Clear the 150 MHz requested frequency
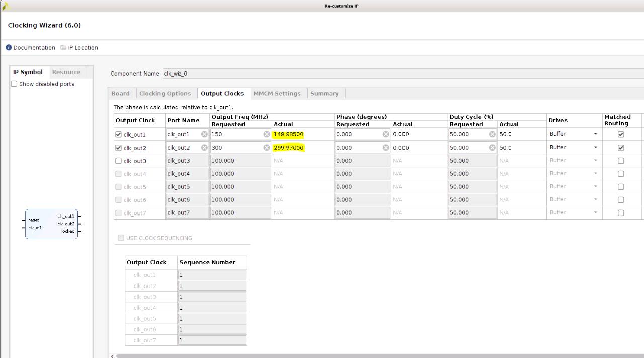The width and height of the screenshot is (644, 358). (x=266, y=134)
